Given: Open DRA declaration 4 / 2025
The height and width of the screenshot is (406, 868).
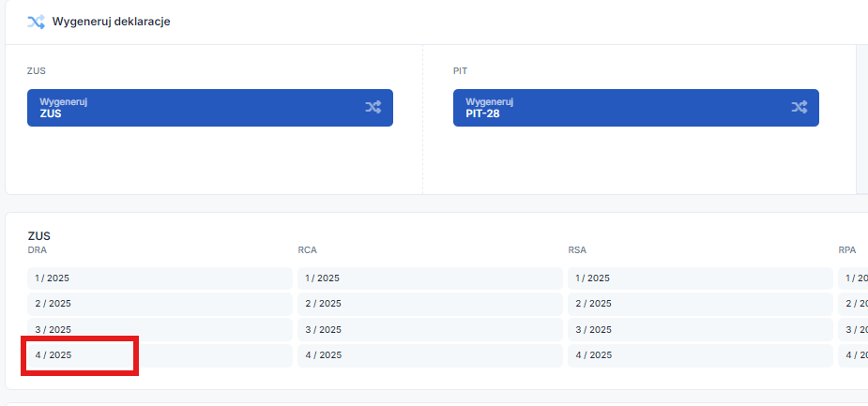Looking at the screenshot, I should [160, 355].
